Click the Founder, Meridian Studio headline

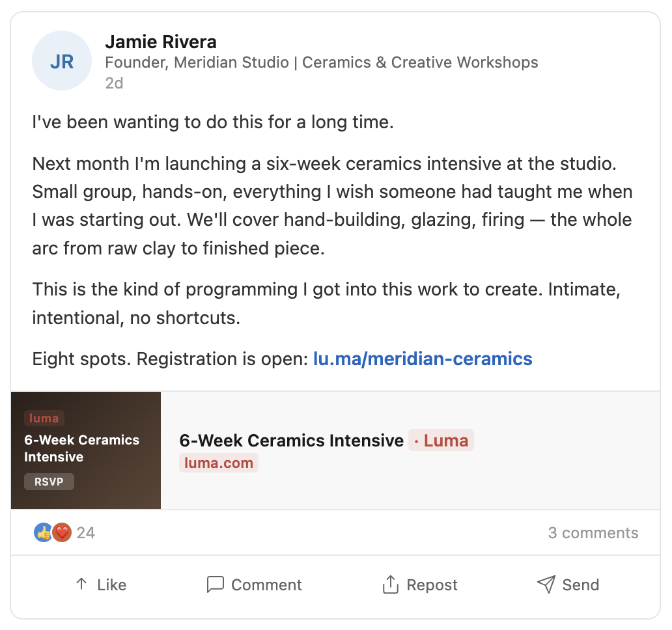322,62
